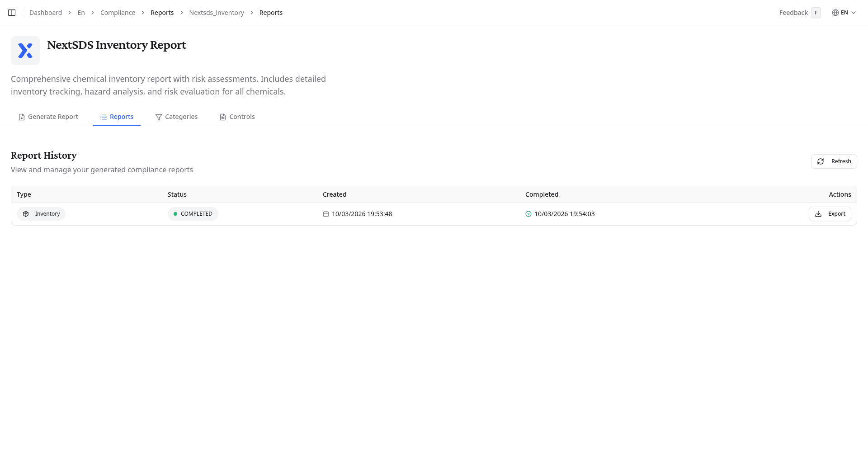This screenshot has height=449, width=868.
Task: Click the chevron after Compliance breadcrumb
Action: pyautogui.click(x=142, y=13)
